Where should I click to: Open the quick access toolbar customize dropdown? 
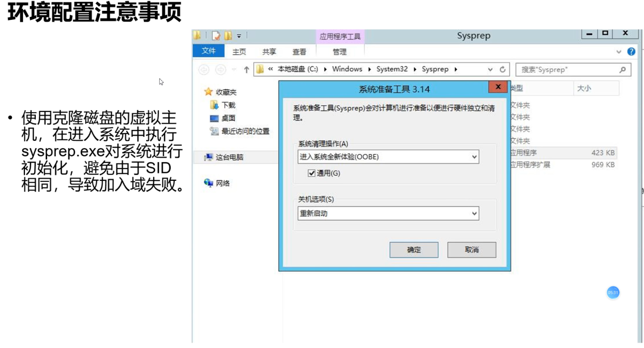click(x=239, y=36)
